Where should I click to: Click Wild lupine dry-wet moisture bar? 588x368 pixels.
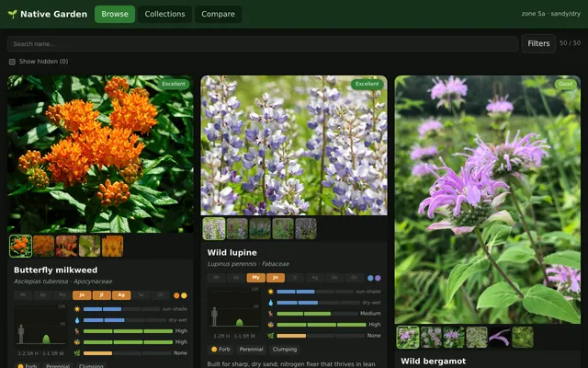coord(318,303)
